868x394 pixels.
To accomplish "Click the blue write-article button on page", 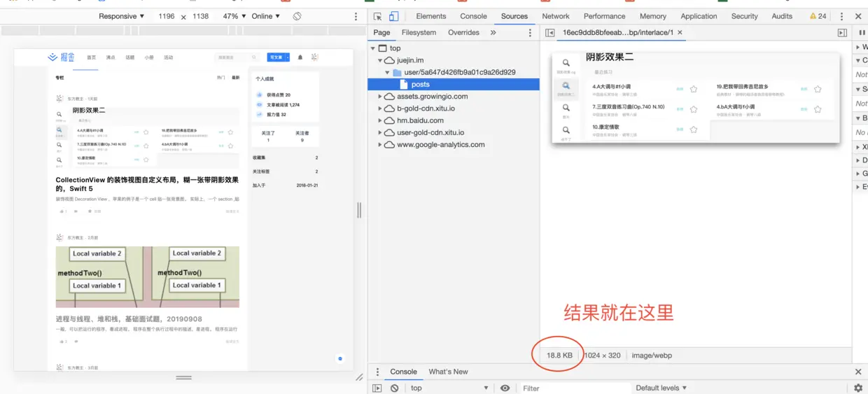I will 277,57.
